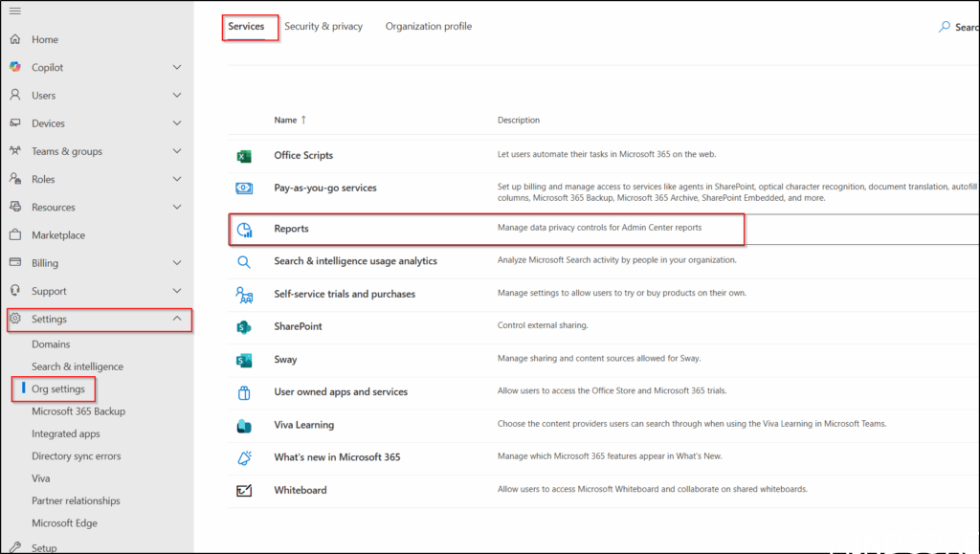Click the Whiteboard service icon

tap(244, 490)
